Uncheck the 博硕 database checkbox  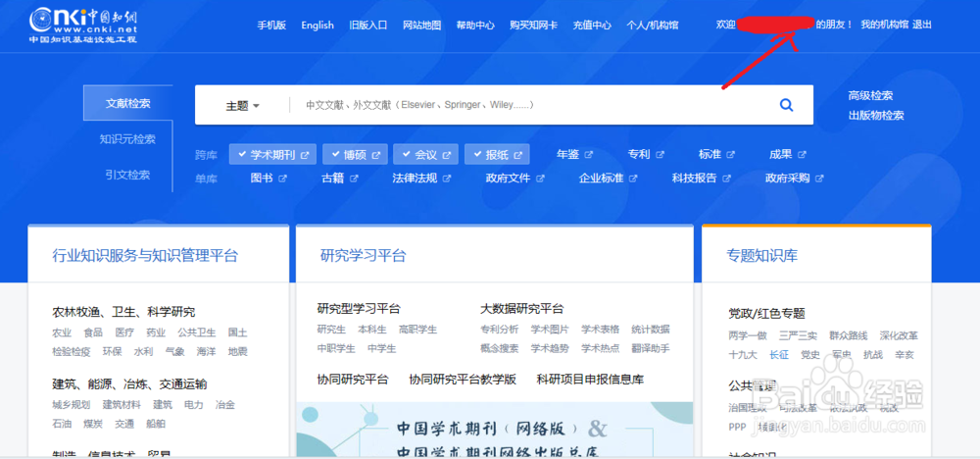pyautogui.click(x=335, y=154)
